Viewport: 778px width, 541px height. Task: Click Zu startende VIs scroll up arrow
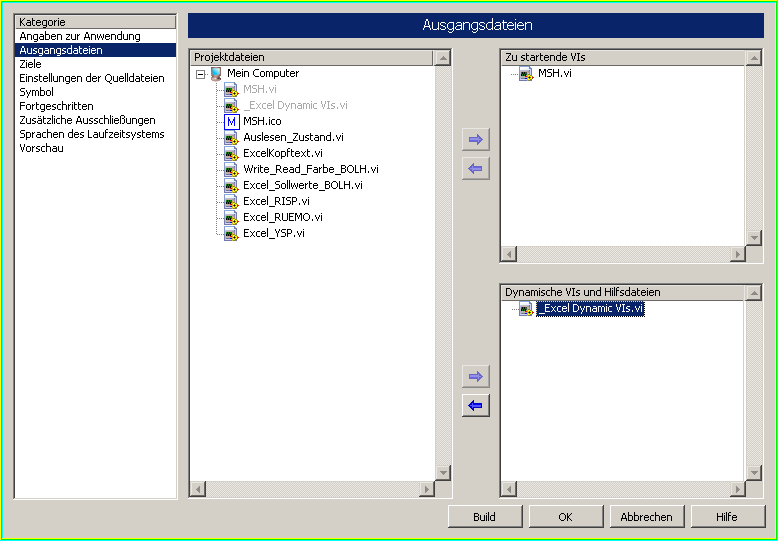pyautogui.click(x=754, y=58)
